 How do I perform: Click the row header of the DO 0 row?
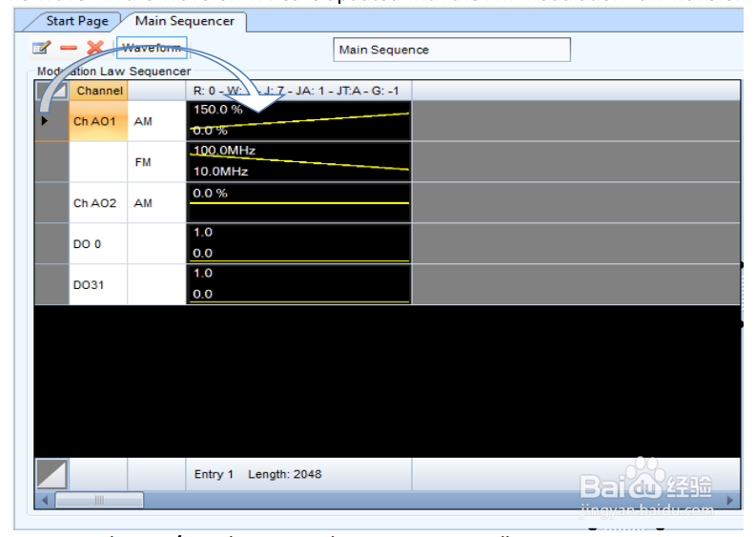pos(51,244)
